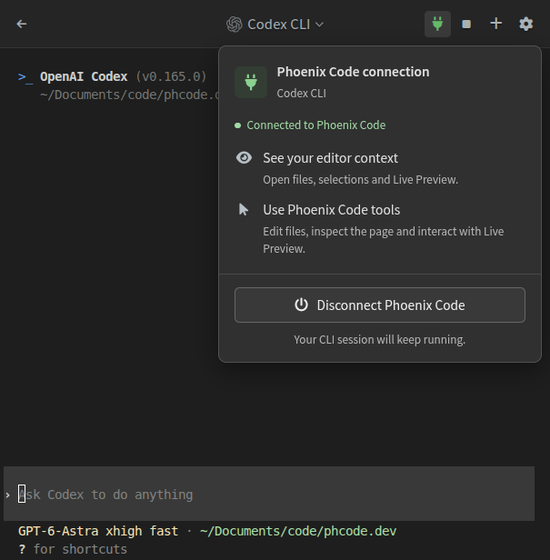
Task: Click the eye icon for editor context
Action: coord(244,158)
